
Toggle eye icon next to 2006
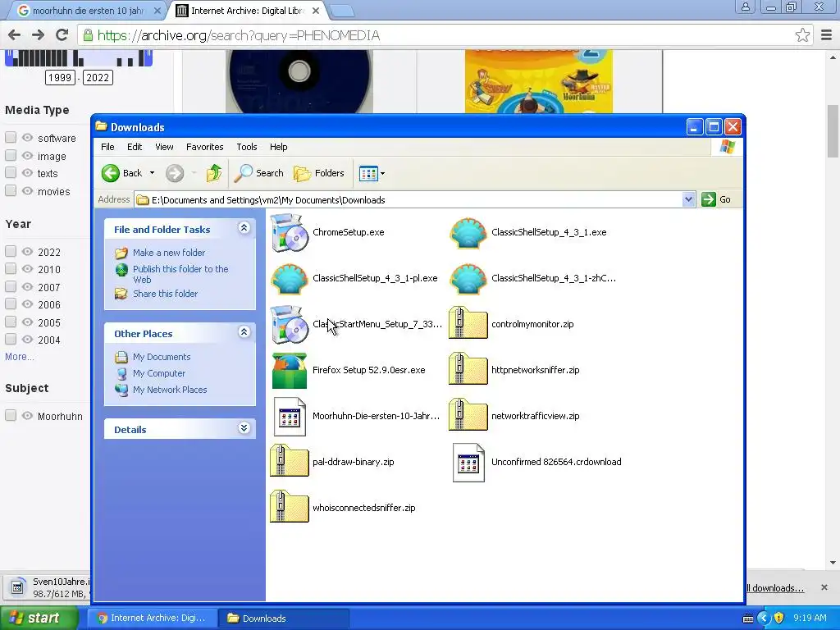[27, 304]
